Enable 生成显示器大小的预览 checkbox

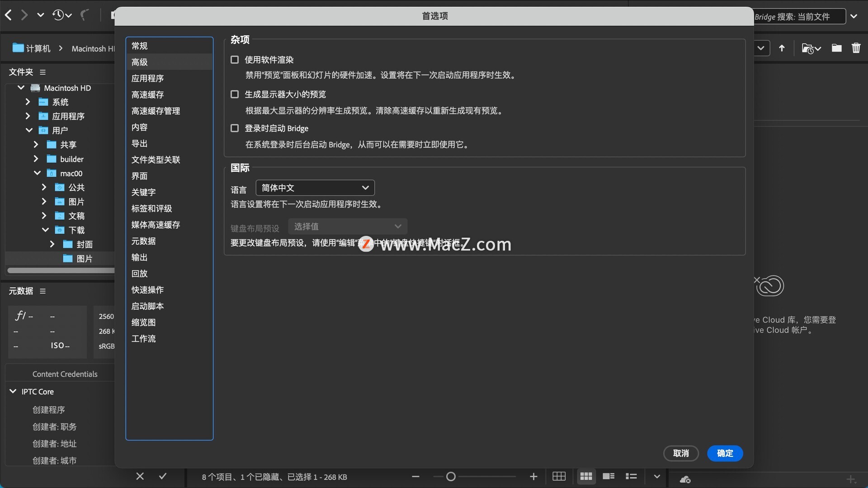pyautogui.click(x=235, y=94)
